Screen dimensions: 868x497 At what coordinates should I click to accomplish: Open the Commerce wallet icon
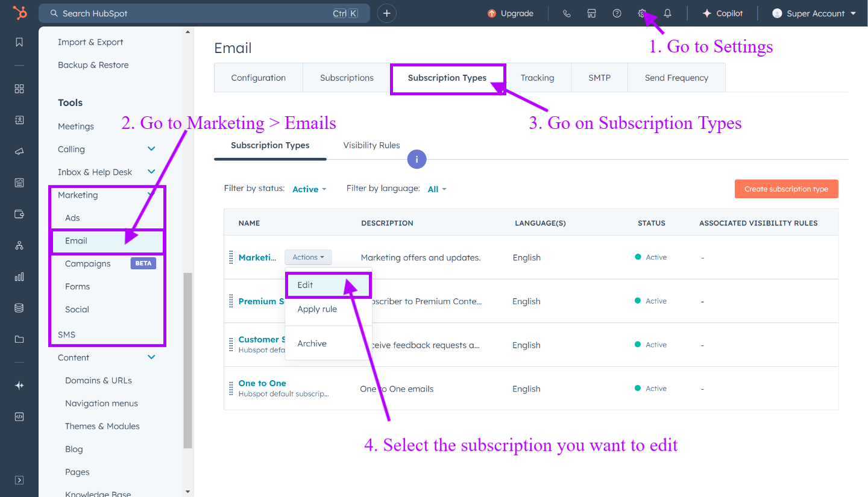pyautogui.click(x=19, y=214)
